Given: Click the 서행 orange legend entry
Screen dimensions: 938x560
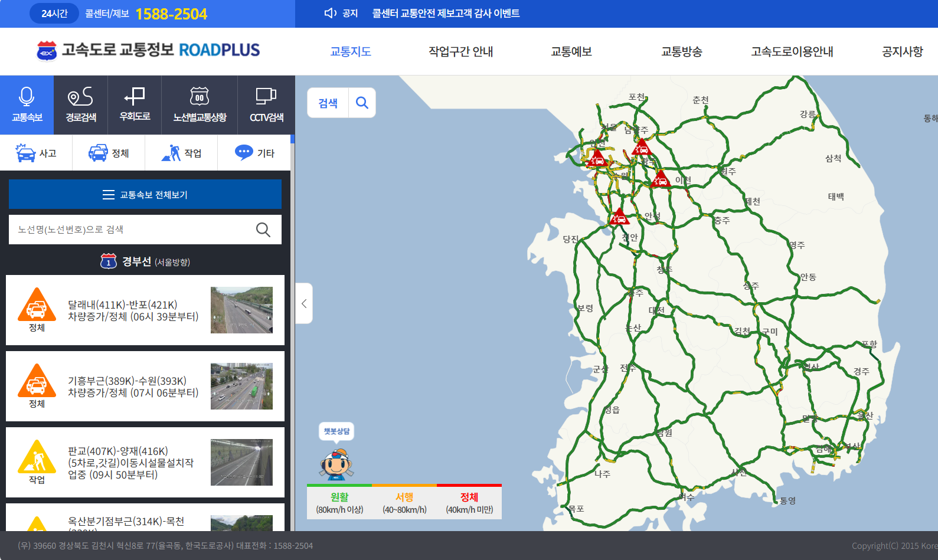Looking at the screenshot, I should [404, 502].
